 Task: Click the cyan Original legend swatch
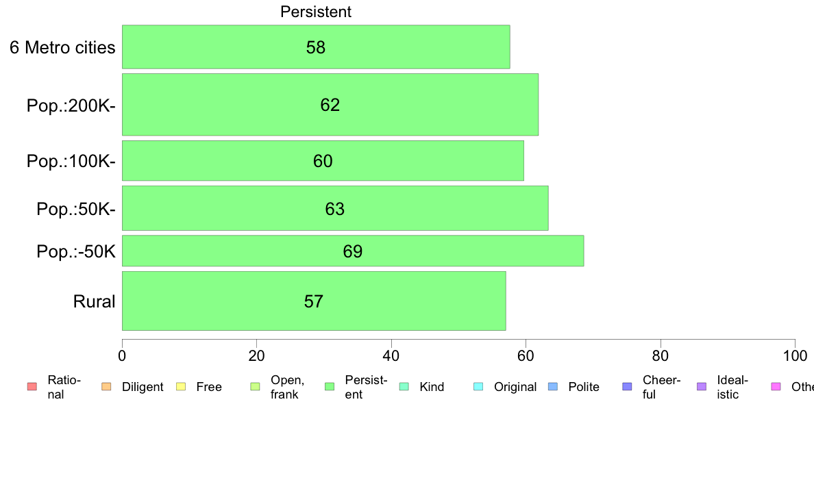coord(479,387)
